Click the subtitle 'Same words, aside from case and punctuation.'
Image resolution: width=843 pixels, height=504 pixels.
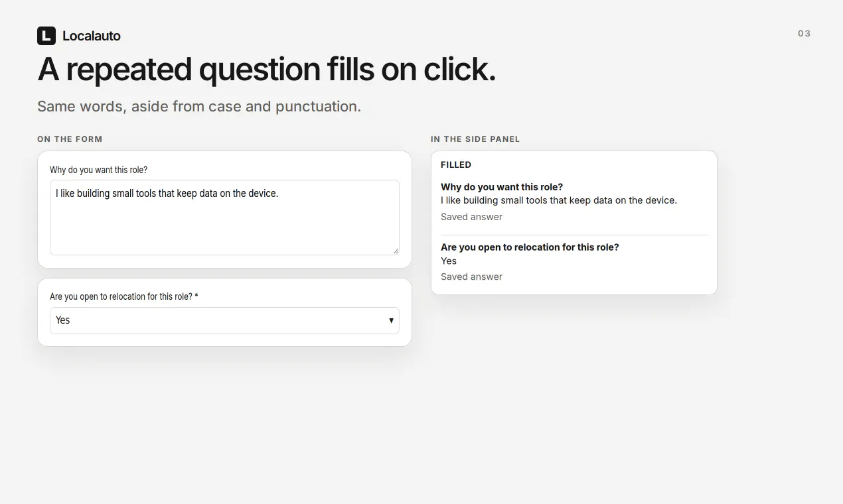click(x=199, y=106)
